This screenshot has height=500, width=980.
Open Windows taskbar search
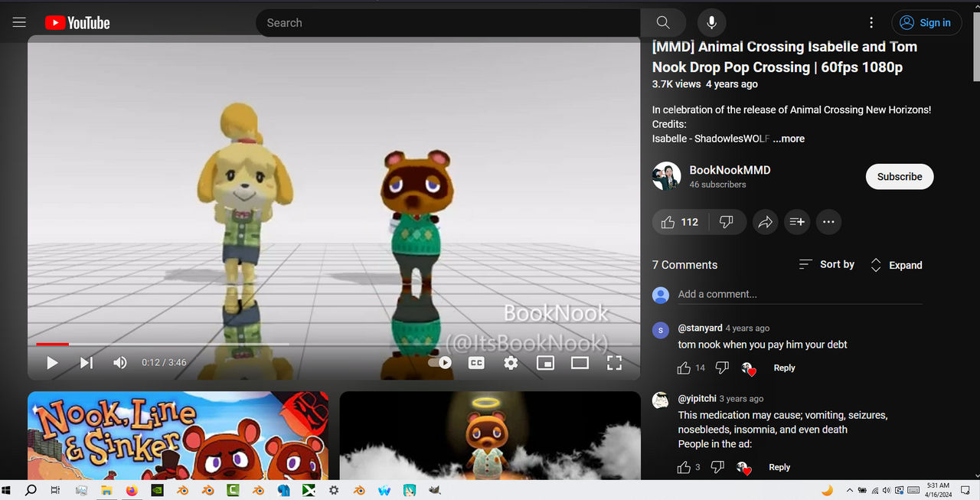[31, 490]
